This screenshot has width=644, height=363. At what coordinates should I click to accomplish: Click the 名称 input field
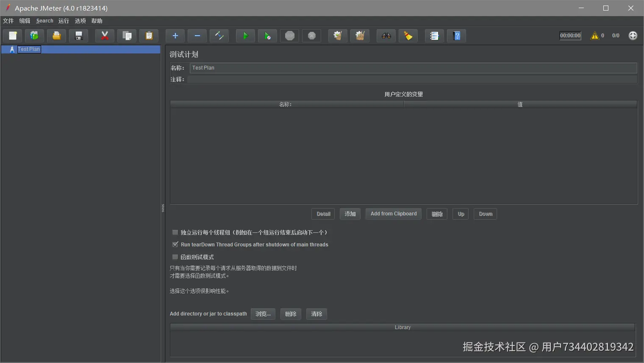tap(413, 68)
